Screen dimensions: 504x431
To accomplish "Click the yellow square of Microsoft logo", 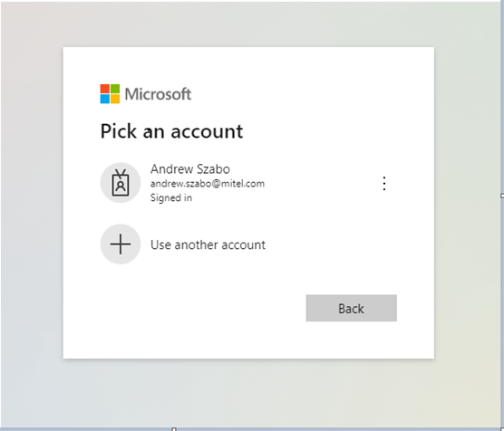I will [x=115, y=99].
